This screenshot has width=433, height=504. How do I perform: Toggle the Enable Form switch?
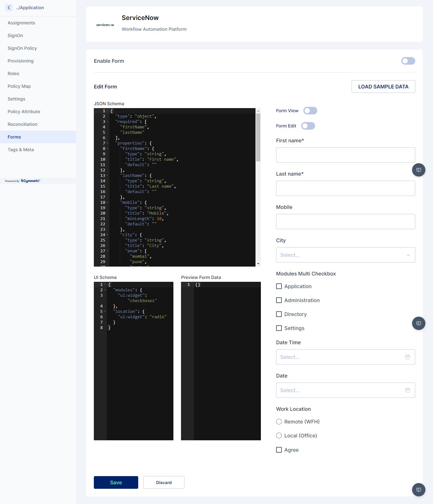[408, 61]
